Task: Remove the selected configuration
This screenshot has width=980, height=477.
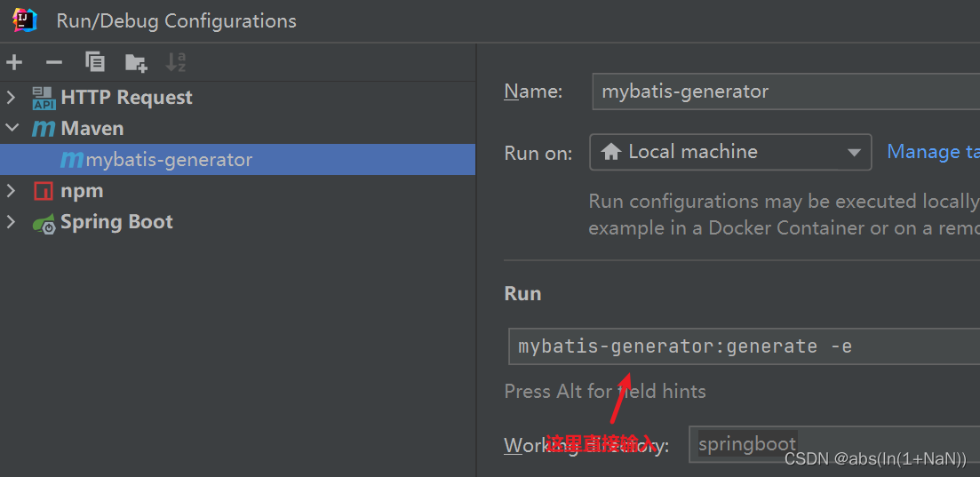Action: 54,62
